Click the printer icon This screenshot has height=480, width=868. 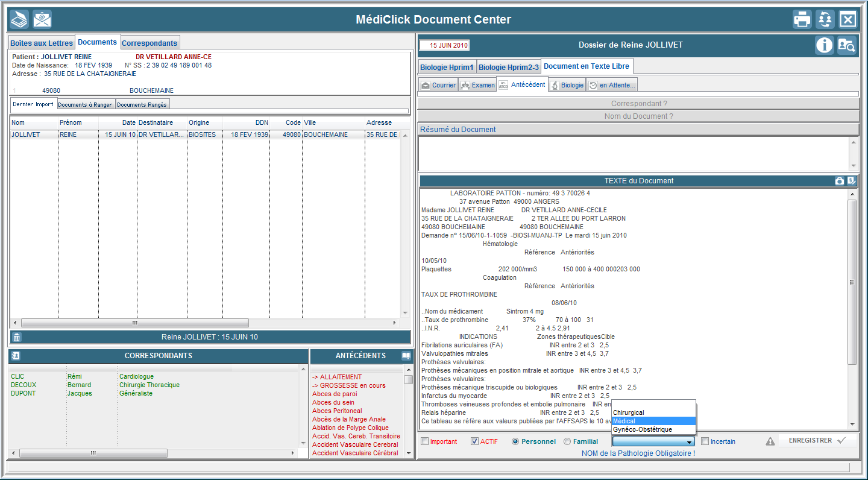(x=802, y=19)
